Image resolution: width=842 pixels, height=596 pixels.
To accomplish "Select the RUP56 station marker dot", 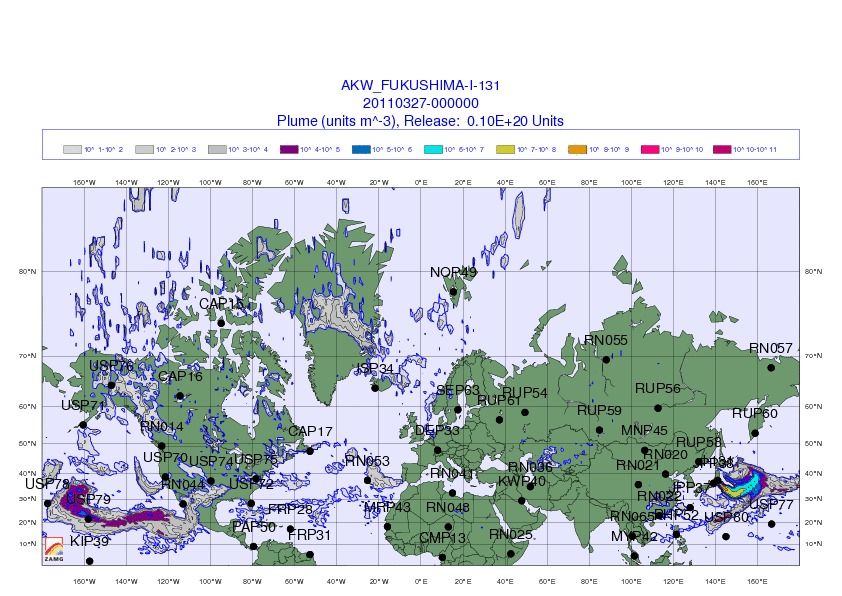I will (x=658, y=408).
